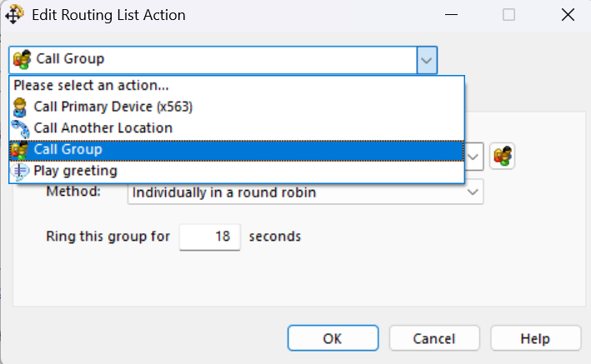Select the 'Play greeting' label in list
This screenshot has width=591, height=364.
pos(76,171)
